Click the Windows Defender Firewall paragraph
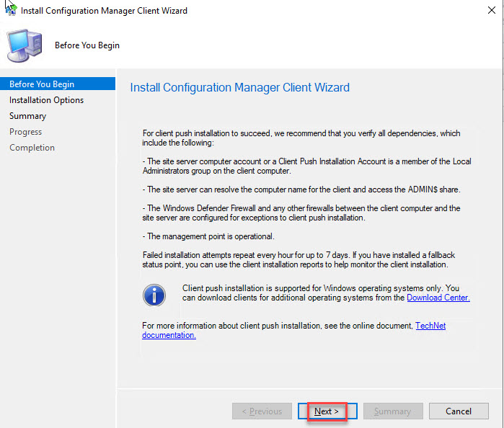The width and height of the screenshot is (504, 428). click(303, 213)
